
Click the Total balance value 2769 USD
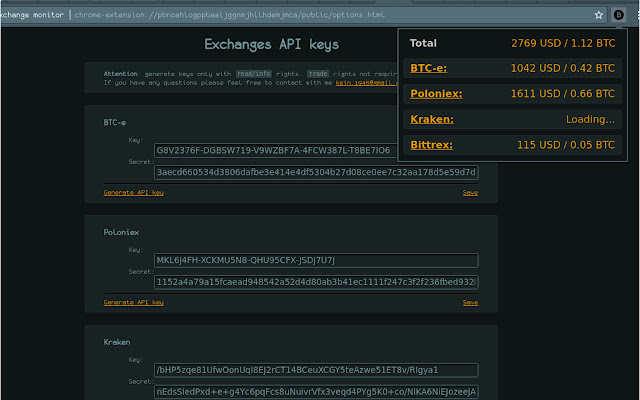[x=563, y=43]
